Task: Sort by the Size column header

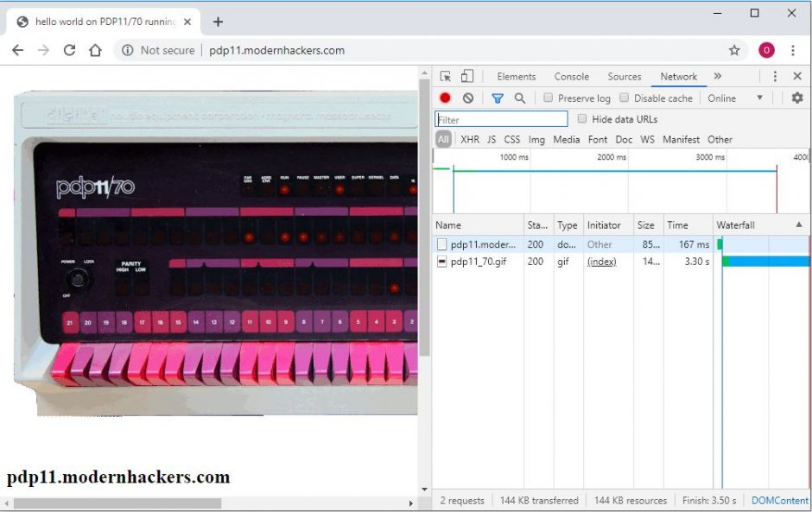Action: click(649, 225)
